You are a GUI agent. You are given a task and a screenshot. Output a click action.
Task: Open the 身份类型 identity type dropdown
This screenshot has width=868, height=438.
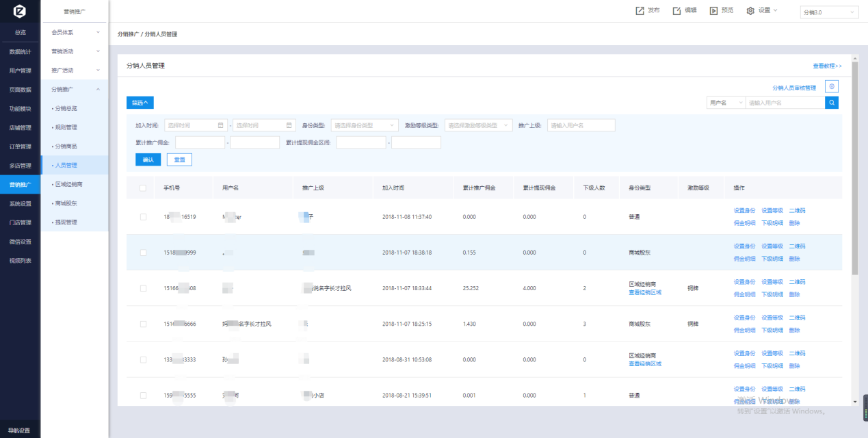364,125
